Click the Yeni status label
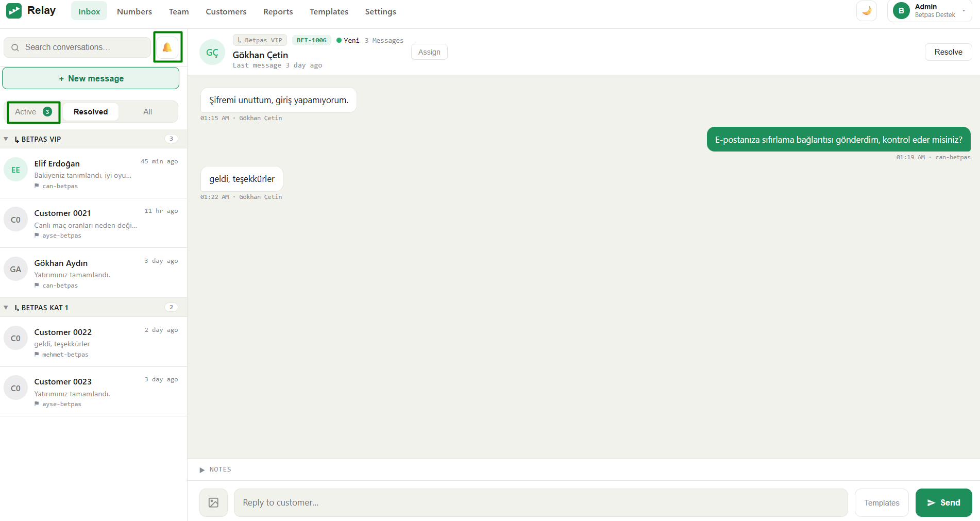Screen dimensions: 980x521 pyautogui.click(x=348, y=40)
